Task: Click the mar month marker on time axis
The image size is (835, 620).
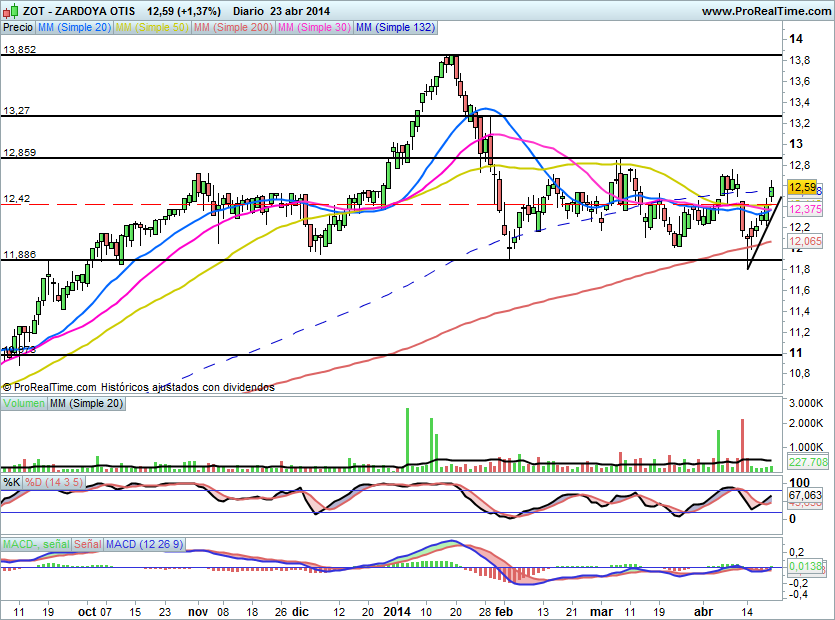Action: 601,611
